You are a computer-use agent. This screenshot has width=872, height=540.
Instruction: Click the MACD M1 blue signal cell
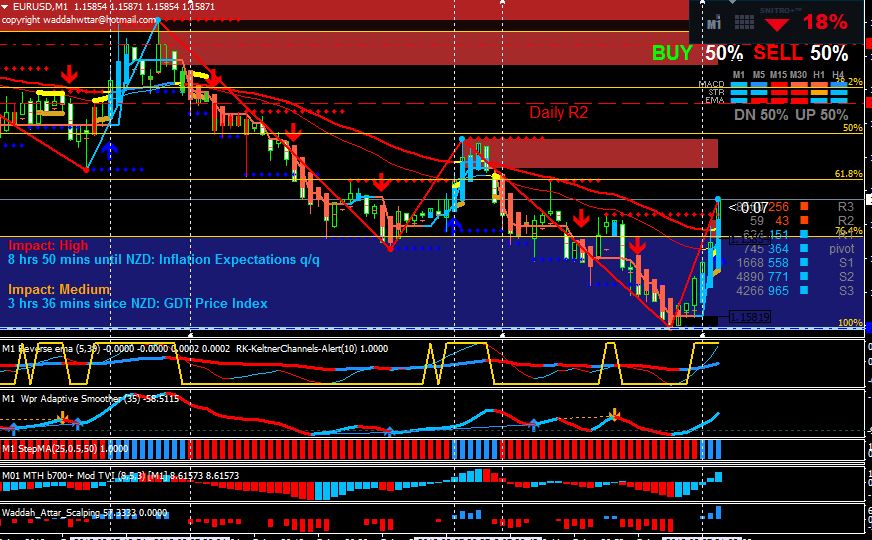tap(739, 85)
